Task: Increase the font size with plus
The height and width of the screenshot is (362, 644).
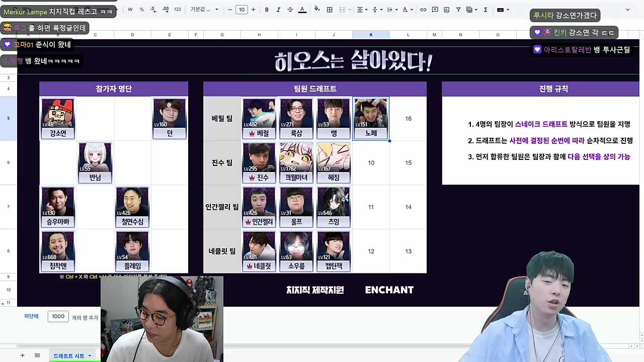Action: pyautogui.click(x=253, y=10)
